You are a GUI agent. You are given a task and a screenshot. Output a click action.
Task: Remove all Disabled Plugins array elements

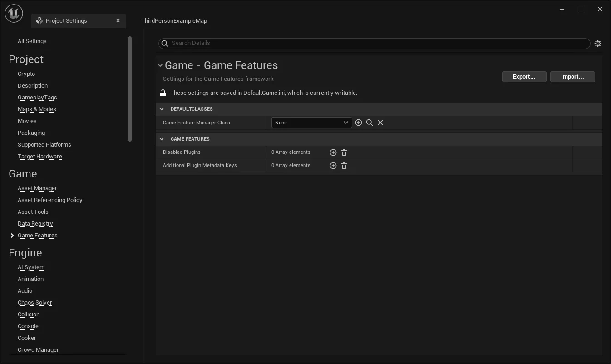tap(344, 152)
